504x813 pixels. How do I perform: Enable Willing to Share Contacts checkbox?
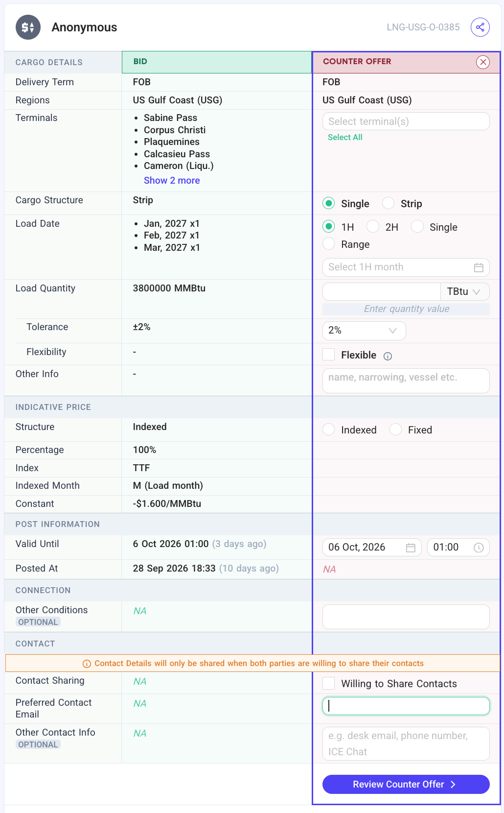click(x=329, y=683)
